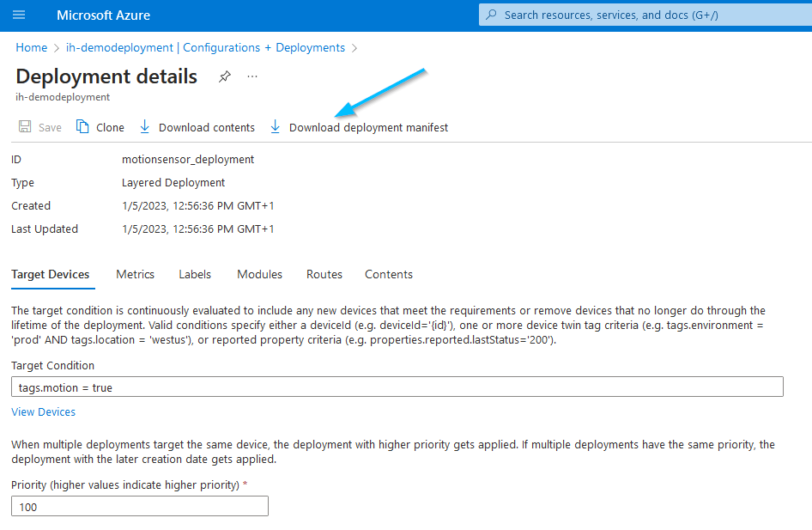Open the ellipsis more options menu
812x530 pixels.
pos(252,76)
